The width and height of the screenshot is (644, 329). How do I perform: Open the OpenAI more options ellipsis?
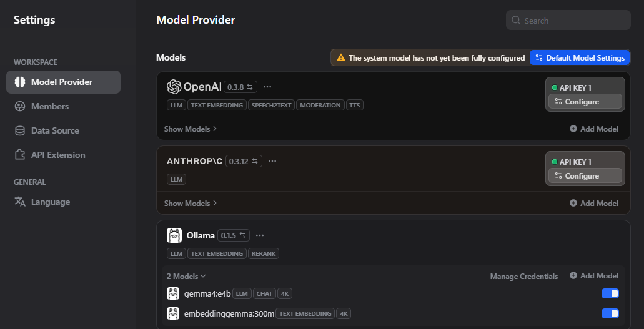point(267,87)
